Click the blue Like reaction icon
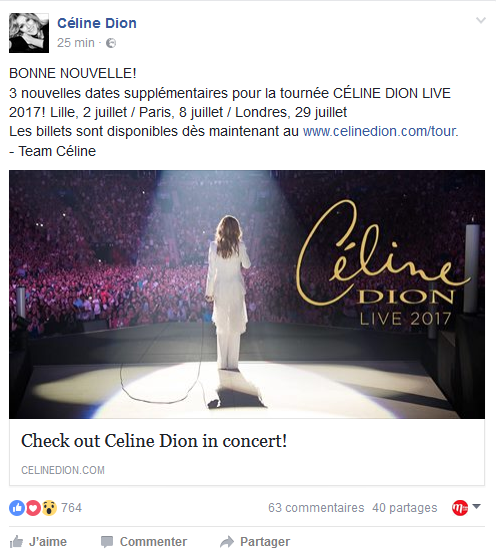Screen dimensions: 496x556 click(17, 508)
